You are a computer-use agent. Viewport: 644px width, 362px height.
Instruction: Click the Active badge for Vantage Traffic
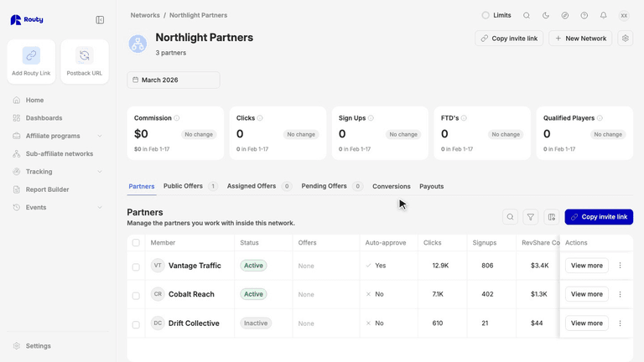pos(253,266)
